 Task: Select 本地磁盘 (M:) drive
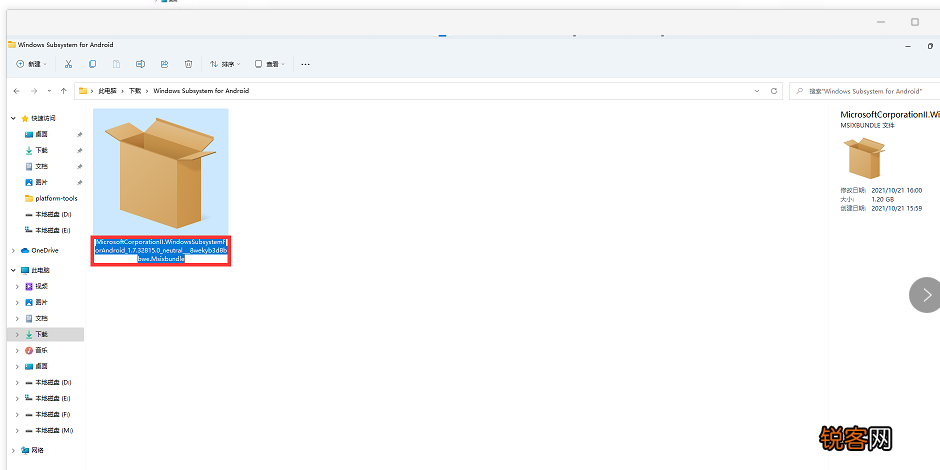coord(54,430)
